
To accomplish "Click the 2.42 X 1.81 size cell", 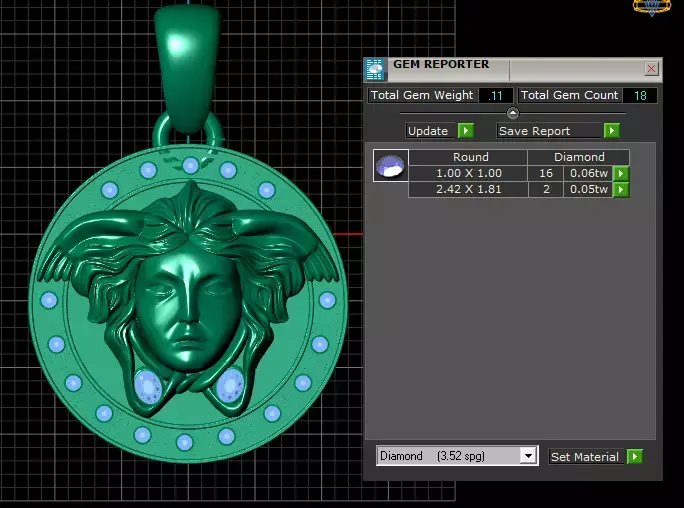I will tap(469, 189).
